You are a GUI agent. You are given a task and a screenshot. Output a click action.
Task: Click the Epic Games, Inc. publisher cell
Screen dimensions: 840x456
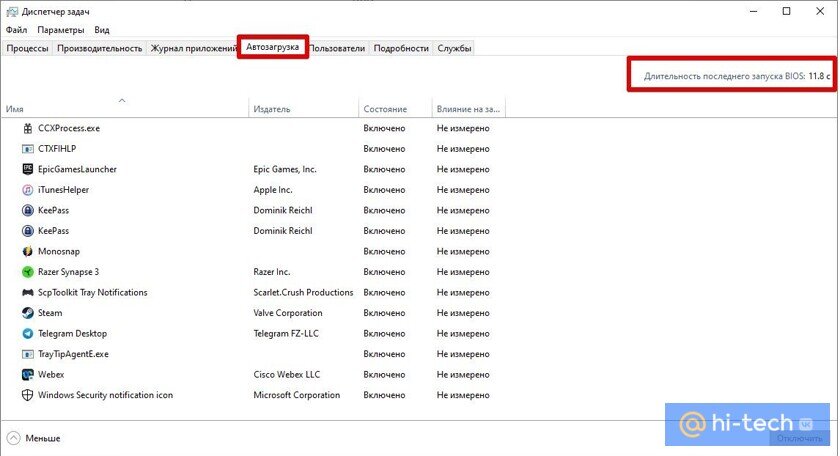click(x=285, y=169)
